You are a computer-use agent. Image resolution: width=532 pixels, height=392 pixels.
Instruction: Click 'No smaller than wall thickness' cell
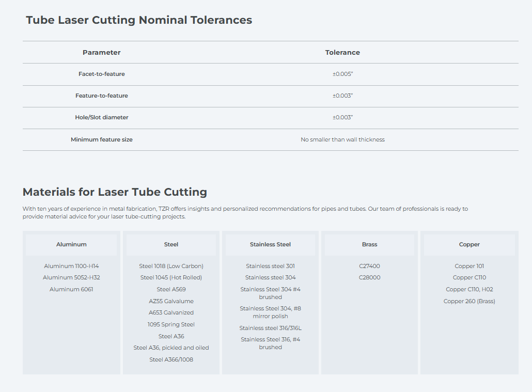pyautogui.click(x=342, y=139)
